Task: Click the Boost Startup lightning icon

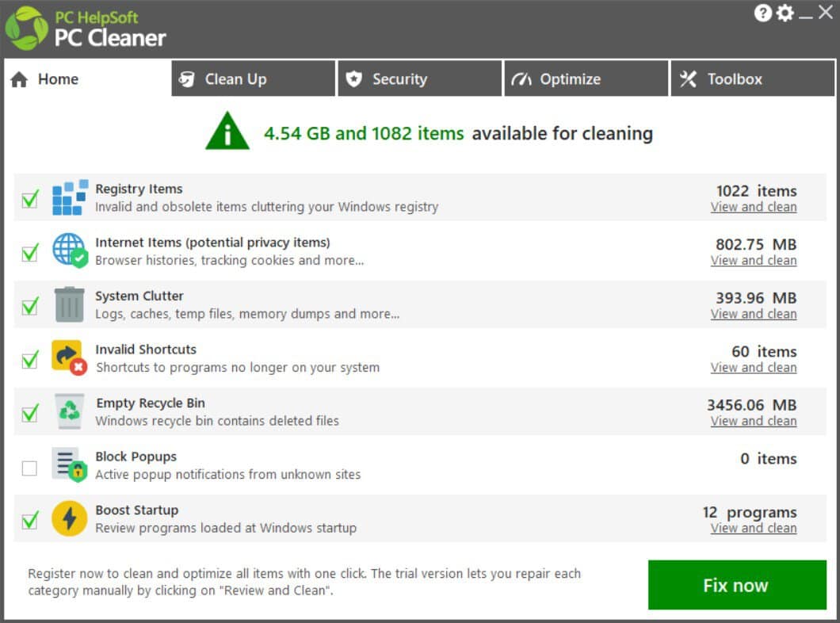Action: 70,518
